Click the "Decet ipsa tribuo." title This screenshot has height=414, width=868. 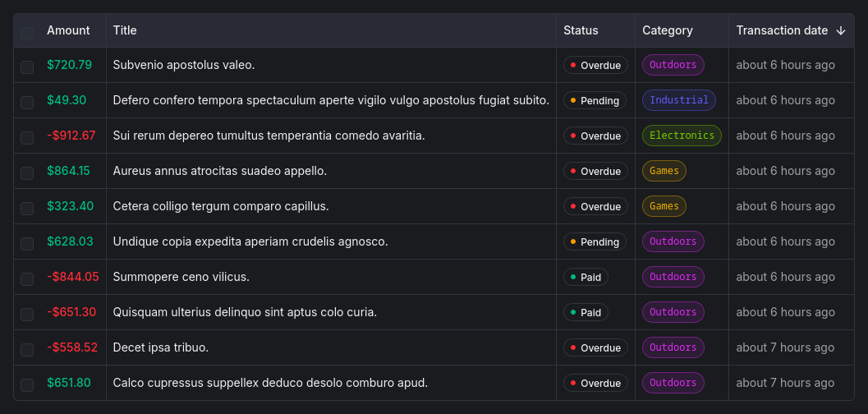161,347
